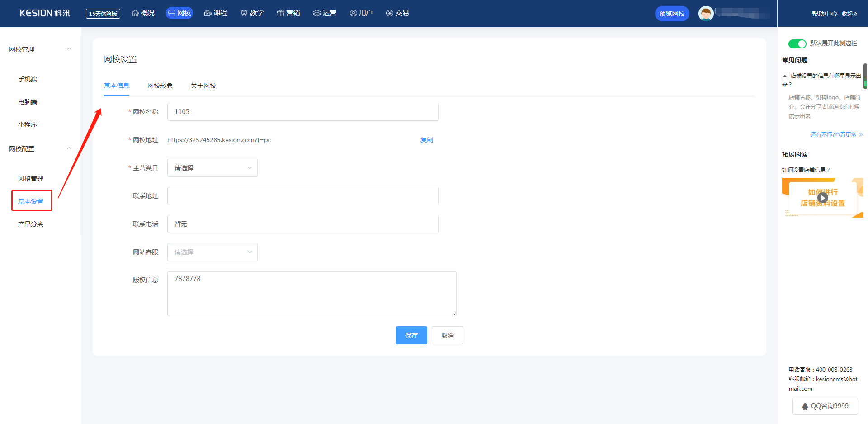Open the 营销 marketing gift icon

click(280, 13)
